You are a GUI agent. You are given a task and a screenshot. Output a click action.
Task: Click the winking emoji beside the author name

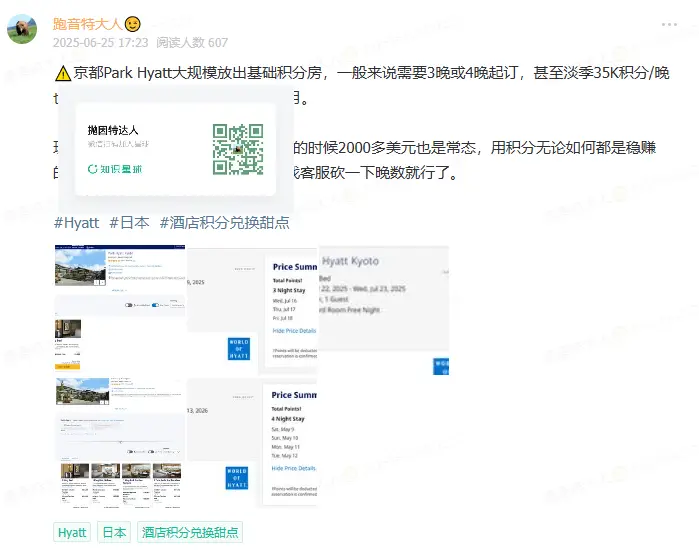point(132,24)
